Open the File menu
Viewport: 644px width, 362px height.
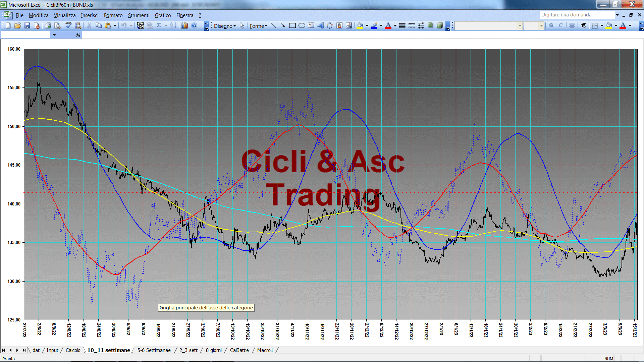coord(19,15)
